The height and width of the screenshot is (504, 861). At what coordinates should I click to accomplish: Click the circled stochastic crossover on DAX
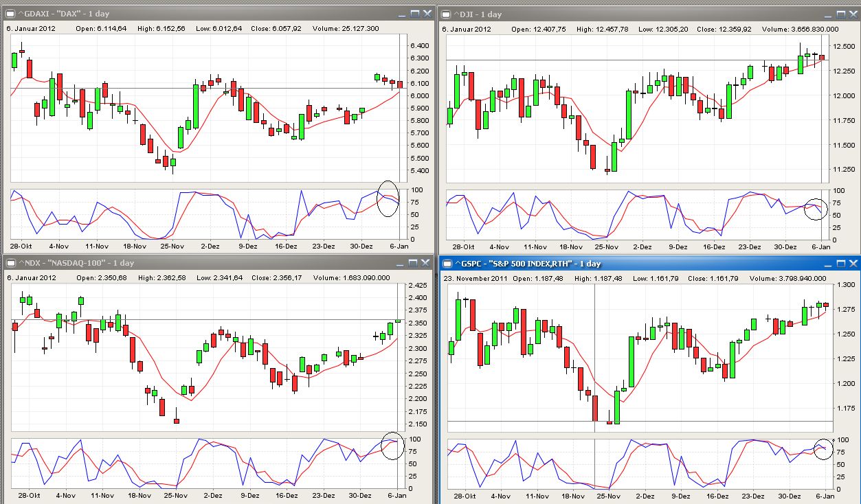point(388,201)
